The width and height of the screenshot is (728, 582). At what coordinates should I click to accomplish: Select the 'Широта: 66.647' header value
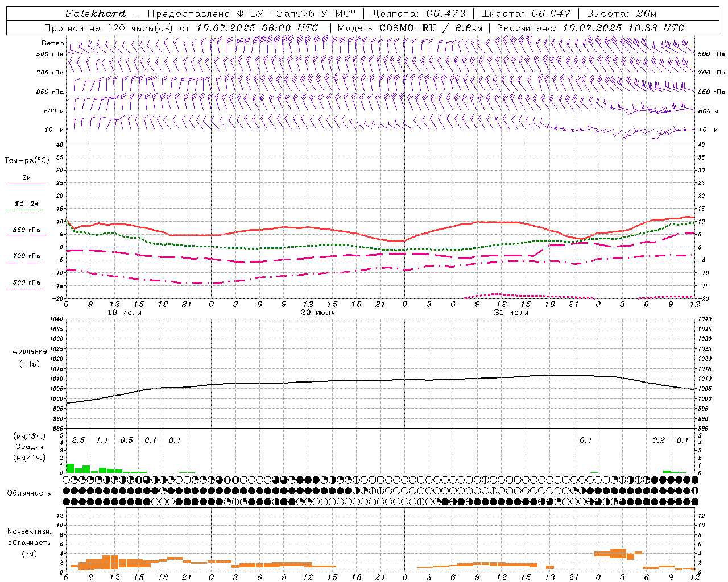click(x=526, y=14)
